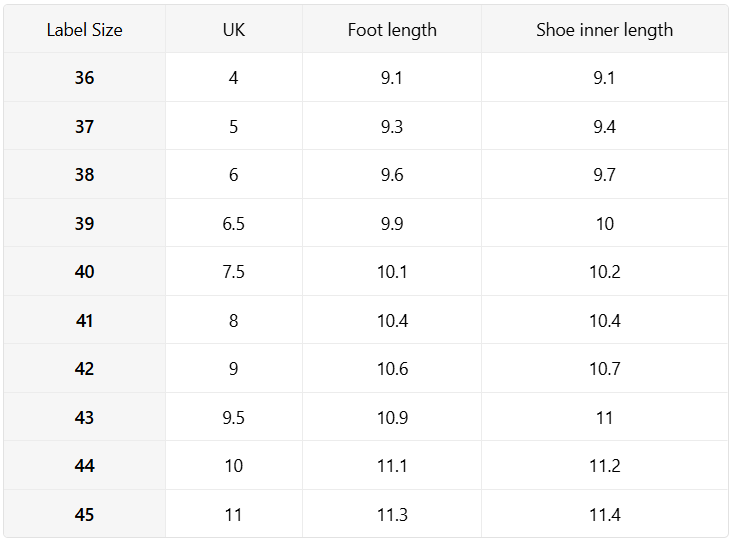Click the Label Size column header
Screen dimensions: 732x542
coord(84,30)
